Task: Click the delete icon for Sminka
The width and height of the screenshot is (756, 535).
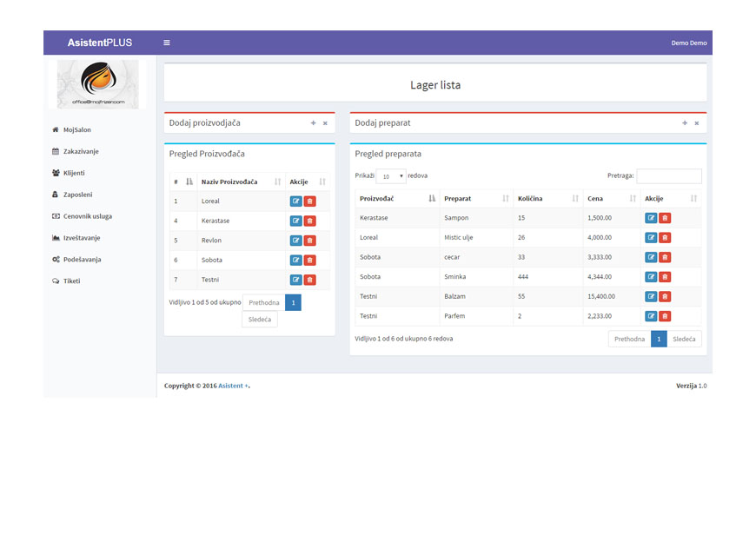Action: click(x=665, y=277)
